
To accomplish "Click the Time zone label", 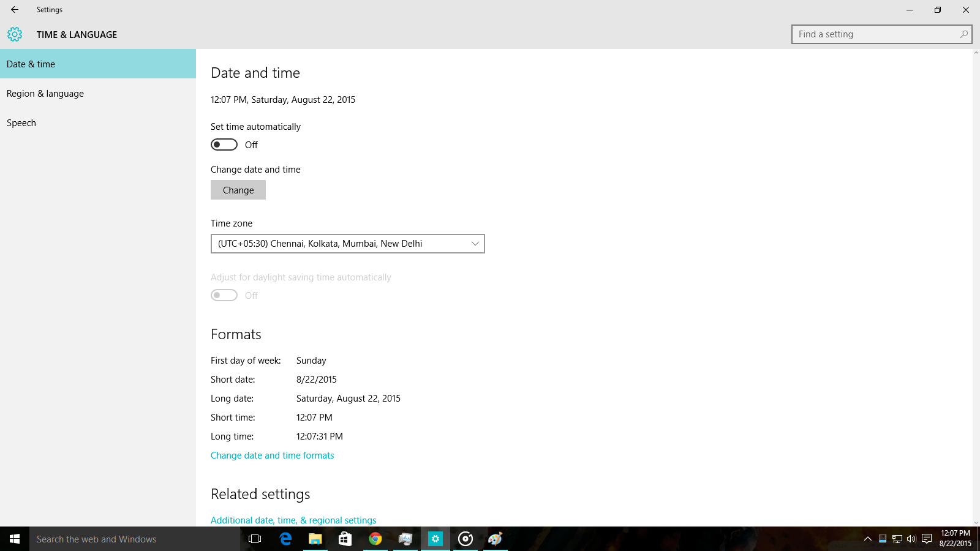I will coord(232,223).
